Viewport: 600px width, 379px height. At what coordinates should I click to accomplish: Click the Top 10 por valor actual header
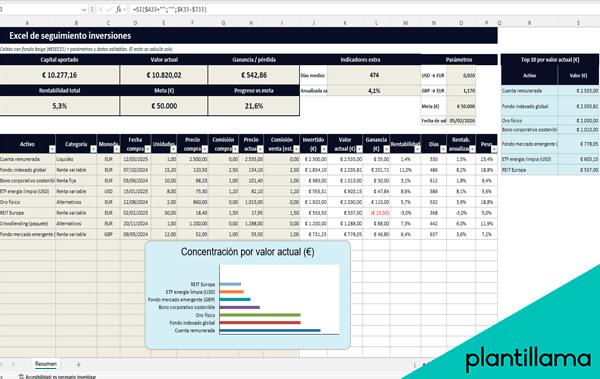click(x=550, y=60)
